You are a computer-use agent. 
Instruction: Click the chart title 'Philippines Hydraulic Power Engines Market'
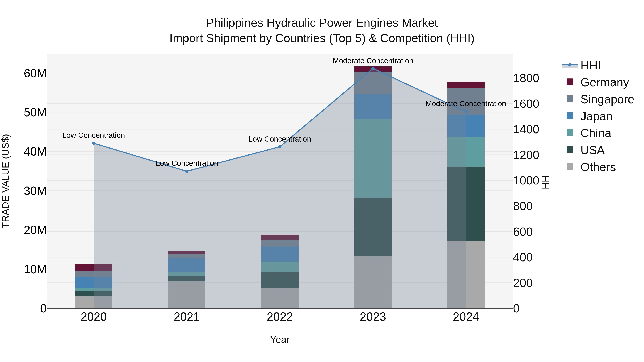click(x=322, y=23)
